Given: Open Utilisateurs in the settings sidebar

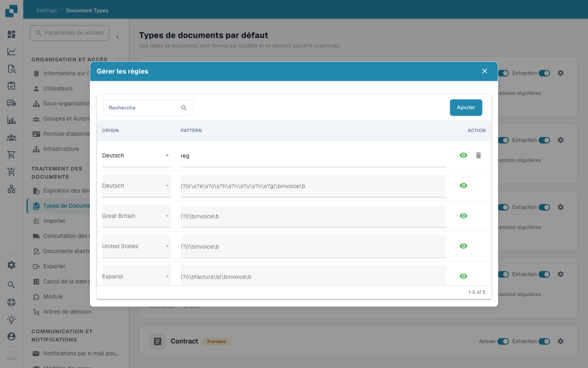Looking at the screenshot, I should [x=58, y=88].
